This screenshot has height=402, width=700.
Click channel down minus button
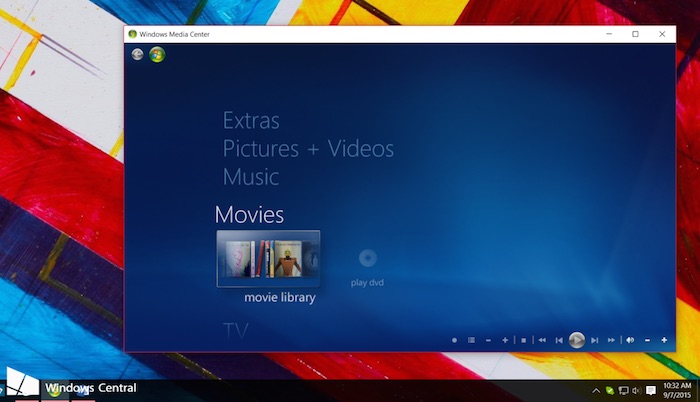pos(488,340)
